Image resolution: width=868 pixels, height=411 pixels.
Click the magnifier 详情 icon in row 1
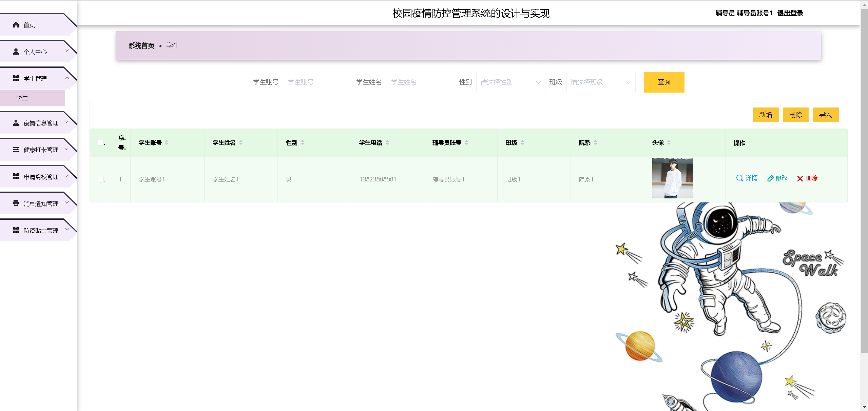[x=739, y=178]
